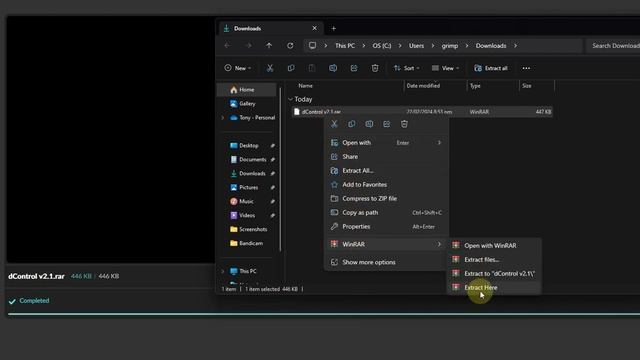The height and width of the screenshot is (360, 640).
Task: Add a new tab with the plus button
Action: point(333,29)
